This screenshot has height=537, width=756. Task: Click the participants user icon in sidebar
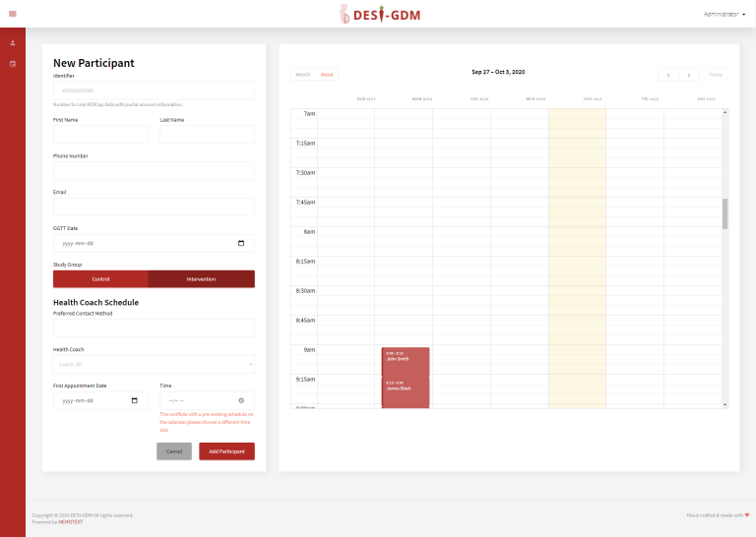pyautogui.click(x=13, y=43)
